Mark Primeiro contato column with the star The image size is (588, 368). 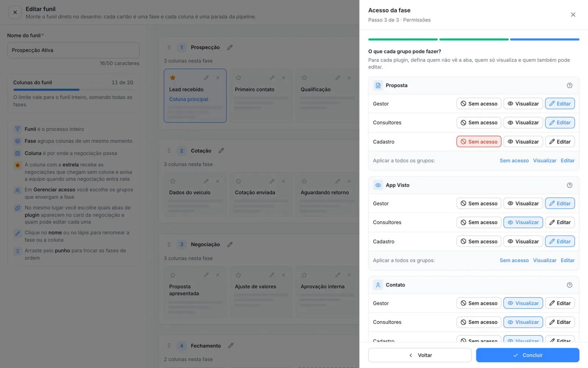click(x=239, y=78)
